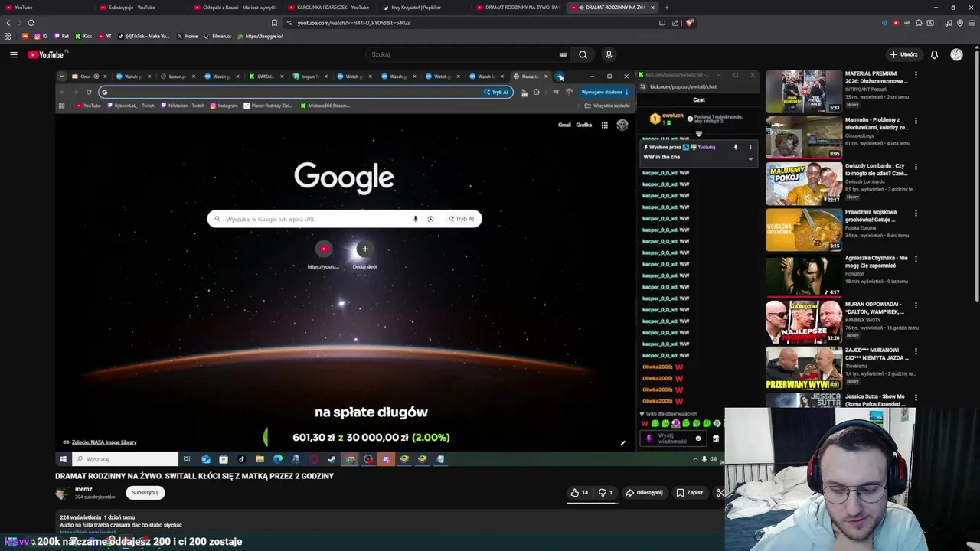The image size is (980, 551).
Task: Click Gmail link in the video's Google page
Action: (x=564, y=125)
